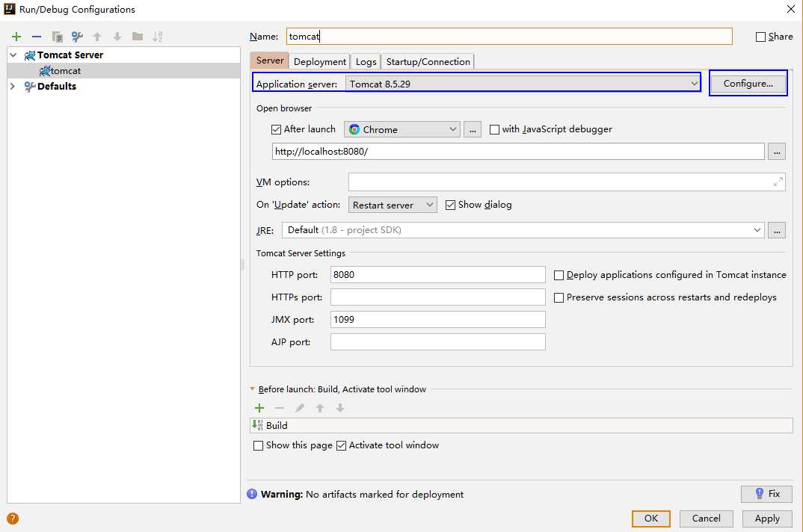Click the warning info icon

252,494
